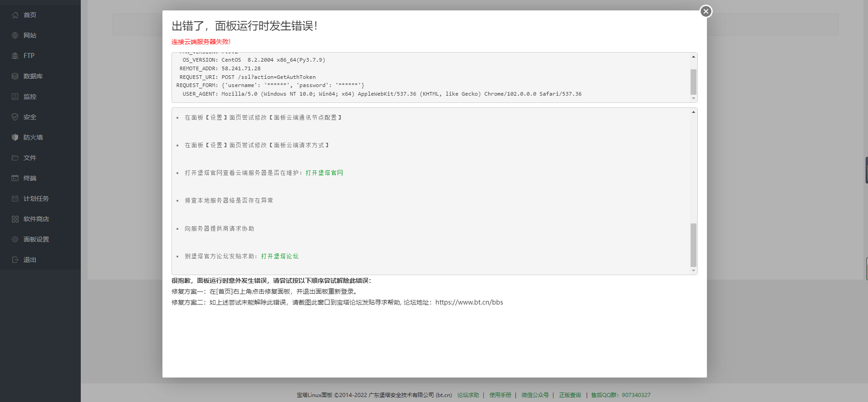Click the database icon beside 数据库

[15, 76]
